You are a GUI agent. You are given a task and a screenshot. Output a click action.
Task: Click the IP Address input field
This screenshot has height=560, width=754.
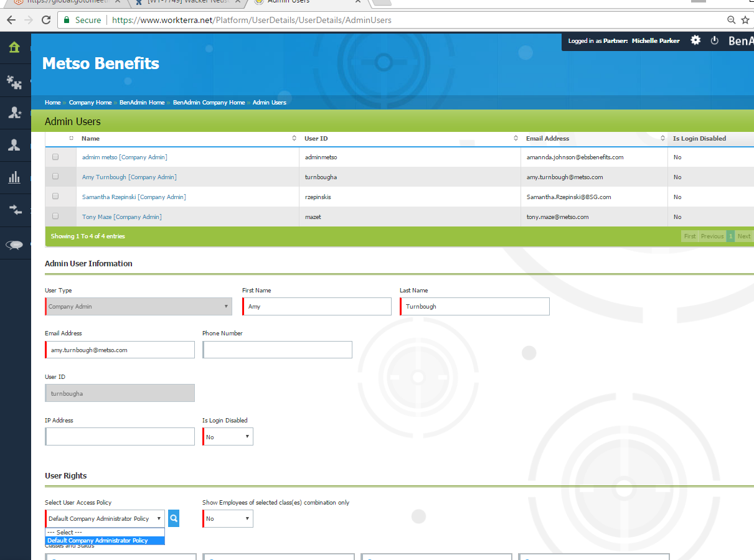pos(120,436)
